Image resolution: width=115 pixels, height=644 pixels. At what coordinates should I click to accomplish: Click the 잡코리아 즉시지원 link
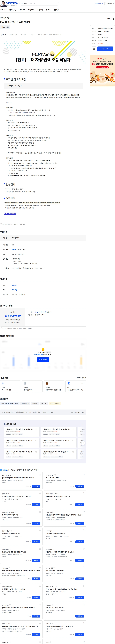click(x=40, y=312)
